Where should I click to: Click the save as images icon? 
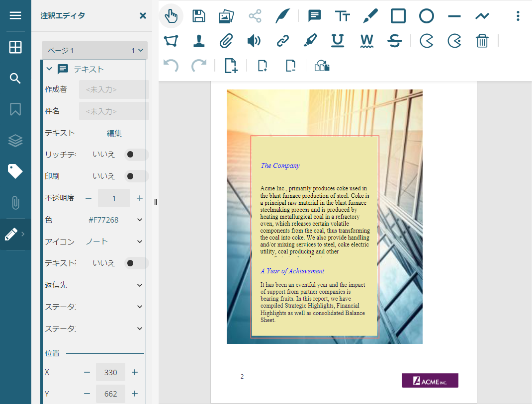(227, 16)
